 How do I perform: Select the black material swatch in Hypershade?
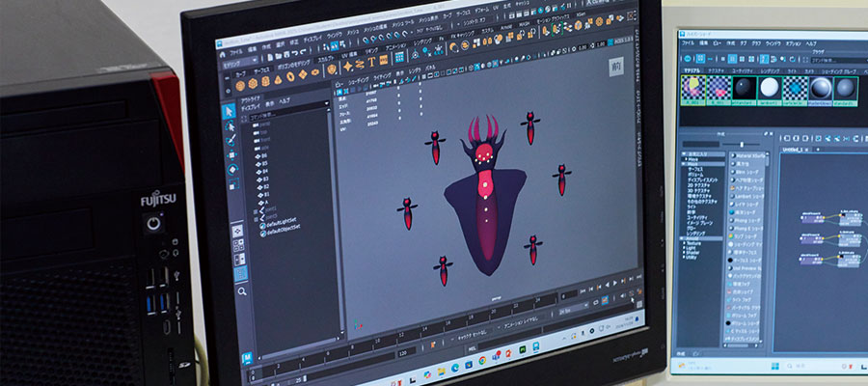(x=743, y=87)
